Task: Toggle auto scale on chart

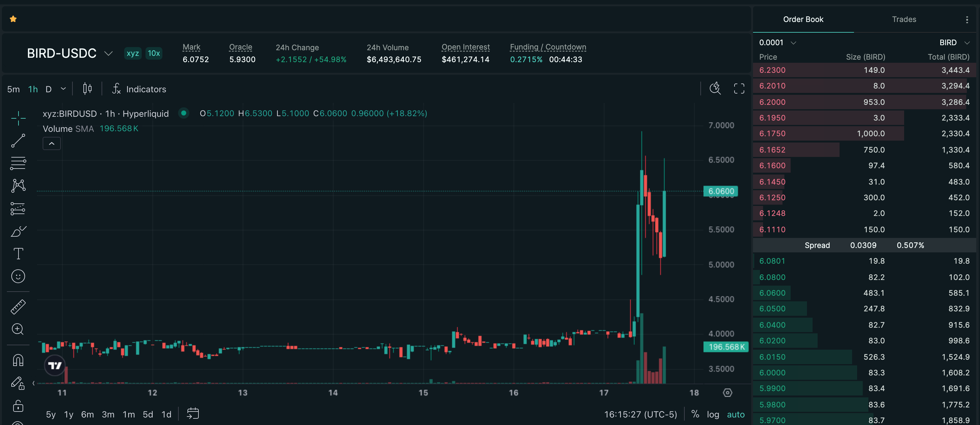Action: point(735,414)
